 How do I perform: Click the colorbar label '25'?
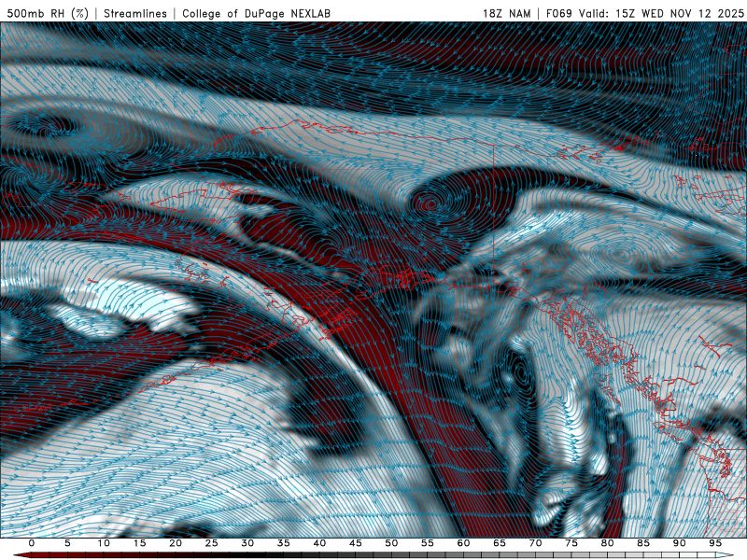[x=212, y=543]
